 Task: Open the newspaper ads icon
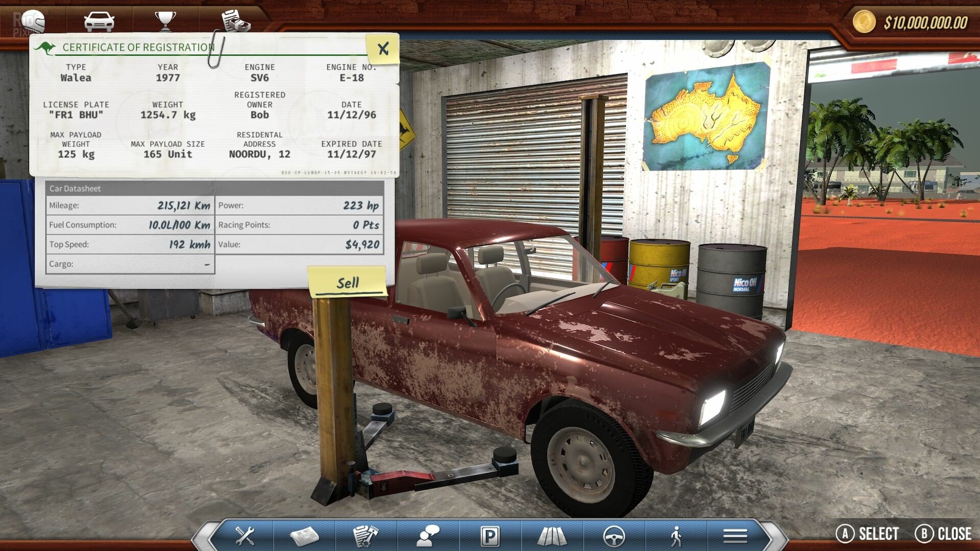click(306, 535)
